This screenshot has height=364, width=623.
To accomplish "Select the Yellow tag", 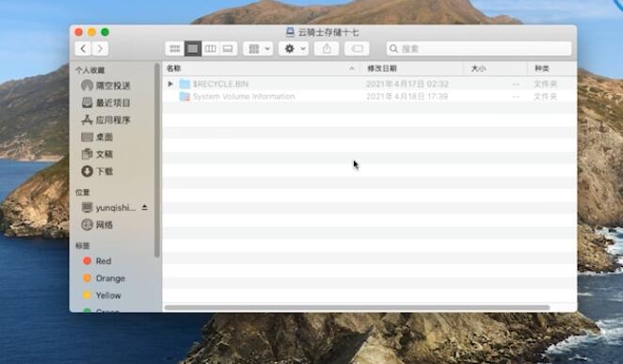I will tap(102, 295).
